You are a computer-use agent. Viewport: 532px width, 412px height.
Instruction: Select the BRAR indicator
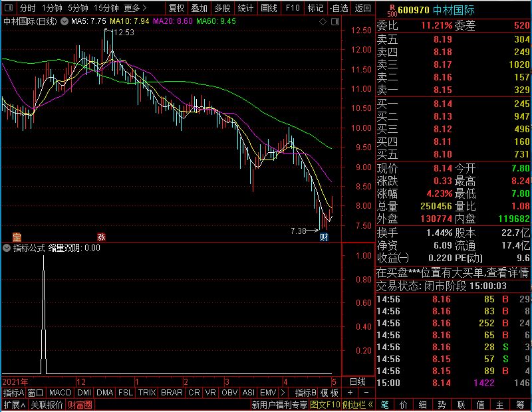tap(172, 393)
